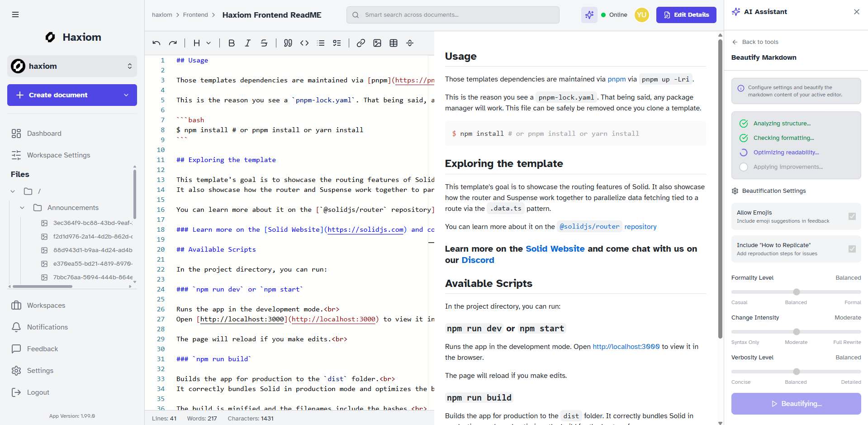Uncheck Include How to Replicate option
The width and height of the screenshot is (868, 425).
click(852, 248)
